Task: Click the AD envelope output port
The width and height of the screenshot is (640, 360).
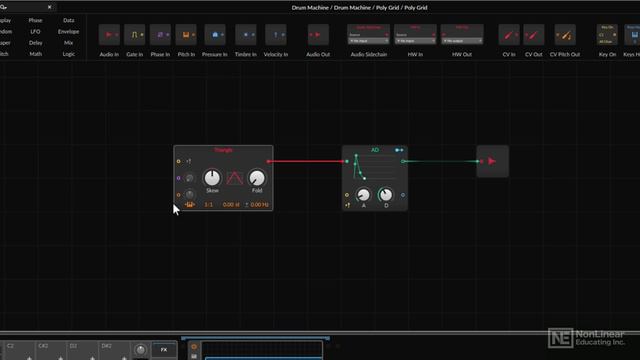Action: pos(403,162)
